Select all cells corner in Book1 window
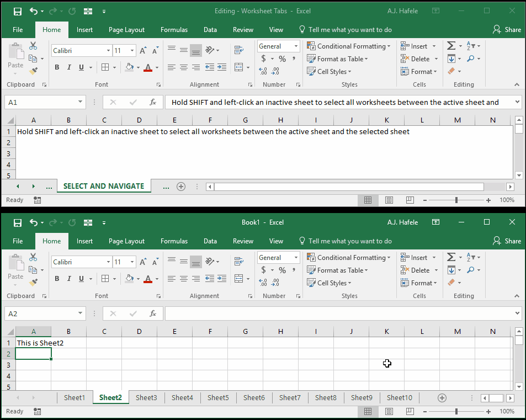Viewport: 526px width, 420px height. 10,332
